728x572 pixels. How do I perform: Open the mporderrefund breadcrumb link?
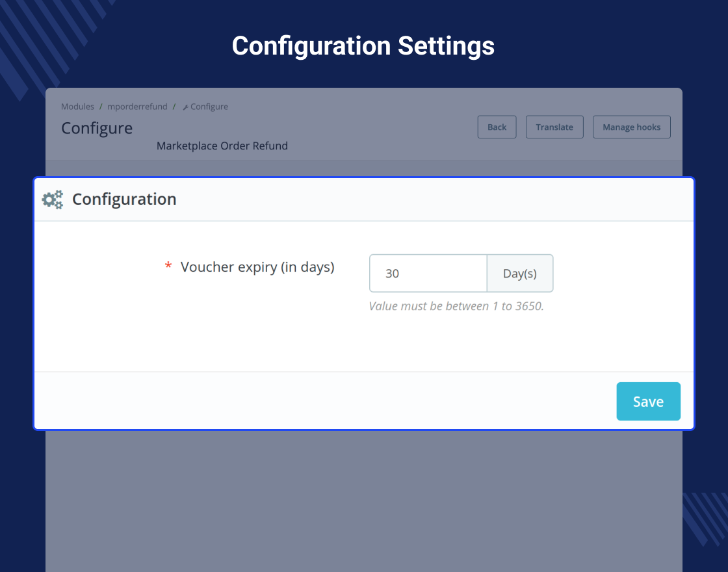[x=137, y=107]
